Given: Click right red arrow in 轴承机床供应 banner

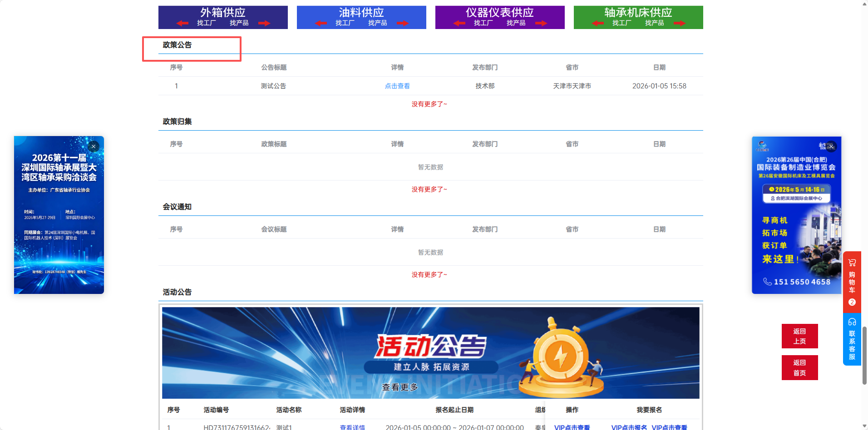Looking at the screenshot, I should point(679,23).
